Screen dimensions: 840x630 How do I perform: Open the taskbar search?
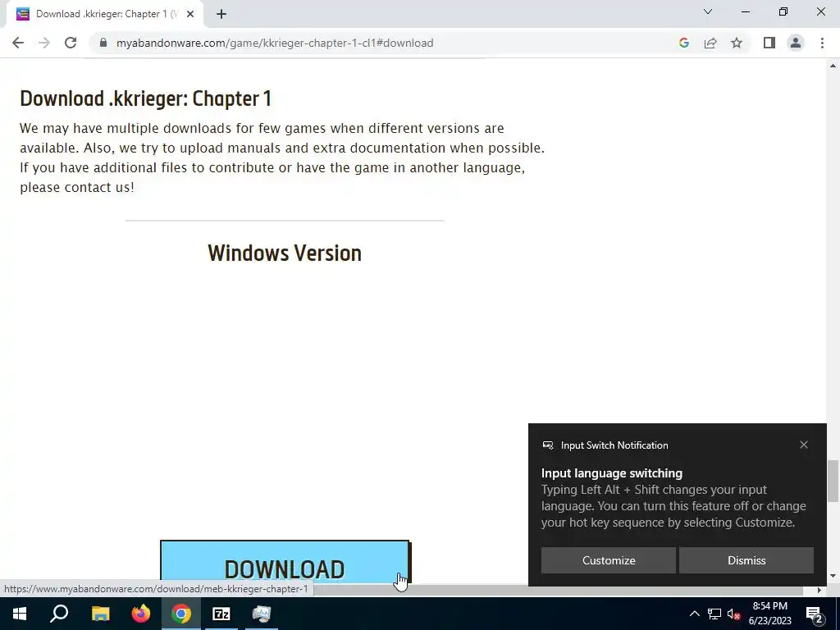(59, 614)
